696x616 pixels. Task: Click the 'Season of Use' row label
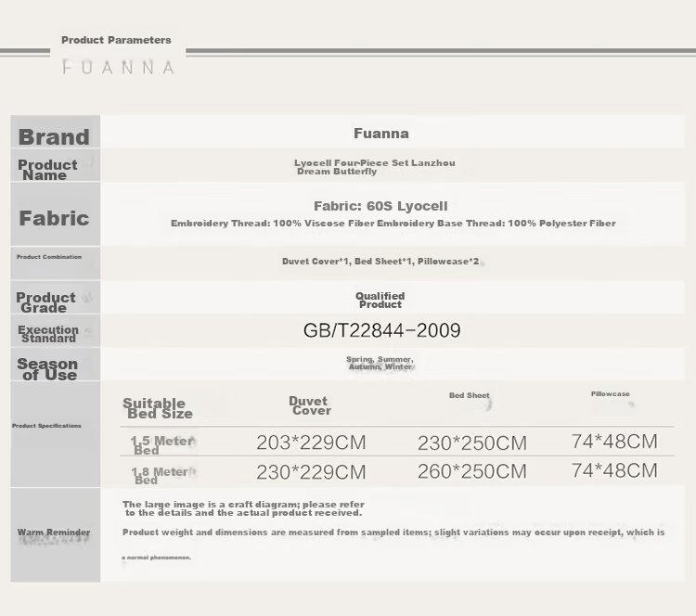(47, 369)
